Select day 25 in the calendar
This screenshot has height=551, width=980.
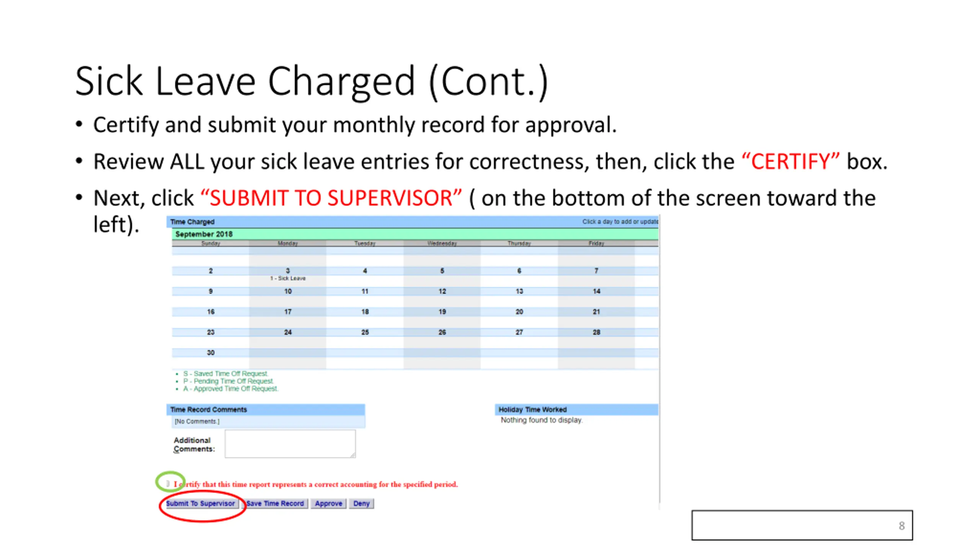[365, 332]
